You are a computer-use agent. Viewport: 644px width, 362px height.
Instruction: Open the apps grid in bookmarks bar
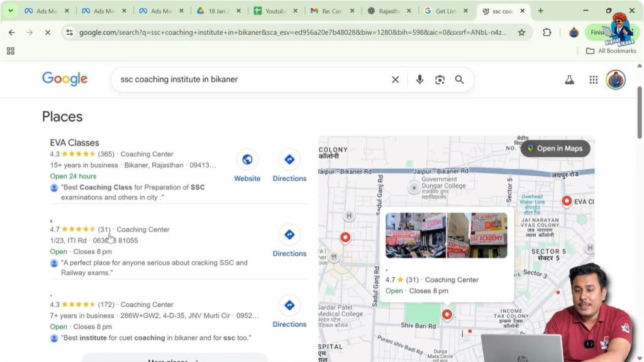11,51
